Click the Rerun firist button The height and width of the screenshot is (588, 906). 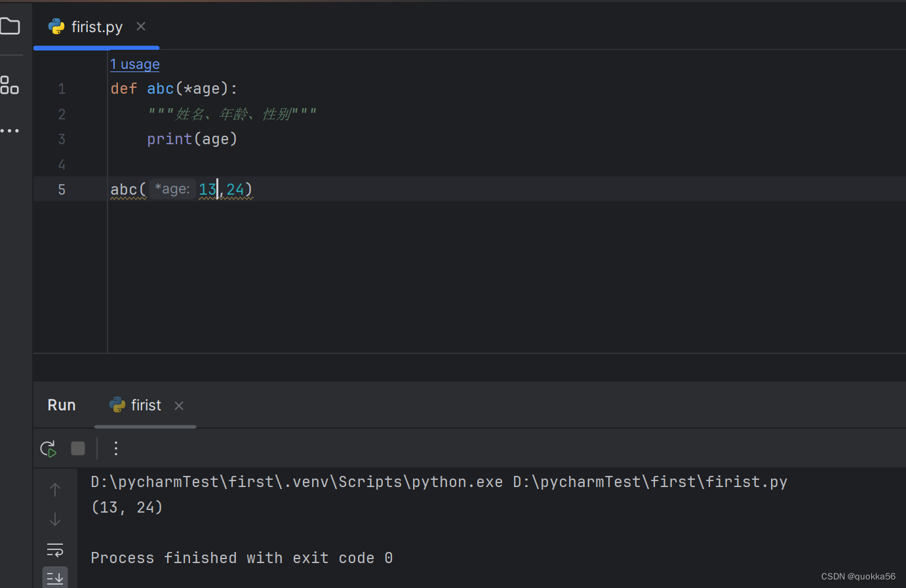coord(49,448)
